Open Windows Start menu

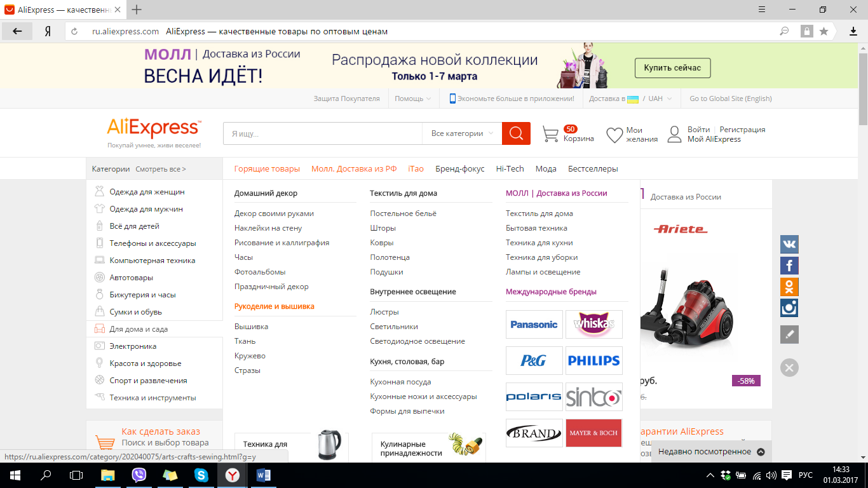pyautogui.click(x=15, y=475)
